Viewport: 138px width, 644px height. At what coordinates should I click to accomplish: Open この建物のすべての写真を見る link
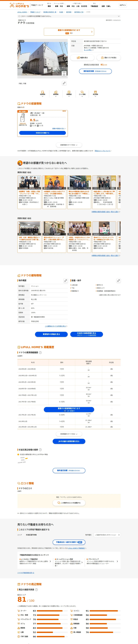pyautogui.click(x=56, y=326)
